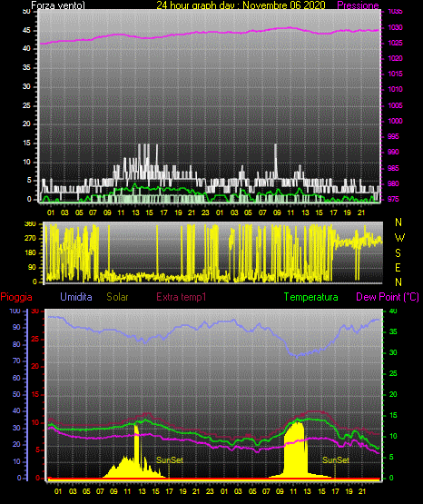Click the 995 value on pressure axis

[x=393, y=136]
